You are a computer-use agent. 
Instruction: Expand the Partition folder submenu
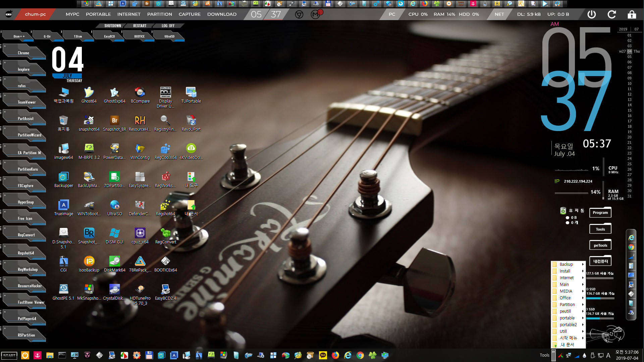click(x=568, y=305)
